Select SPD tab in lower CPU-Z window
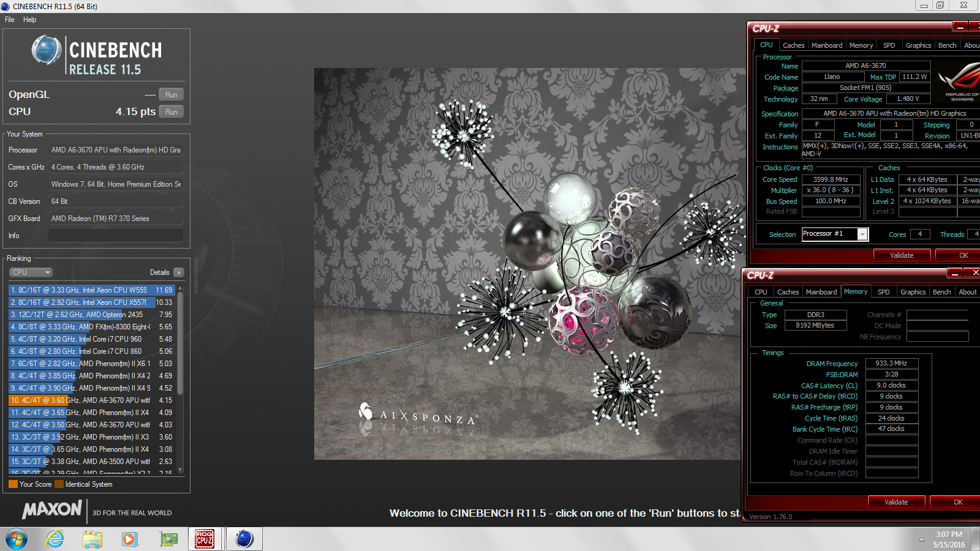 tap(883, 292)
